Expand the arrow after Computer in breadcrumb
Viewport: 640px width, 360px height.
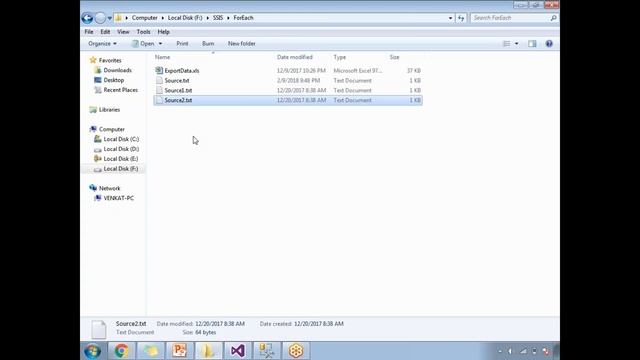click(162, 18)
